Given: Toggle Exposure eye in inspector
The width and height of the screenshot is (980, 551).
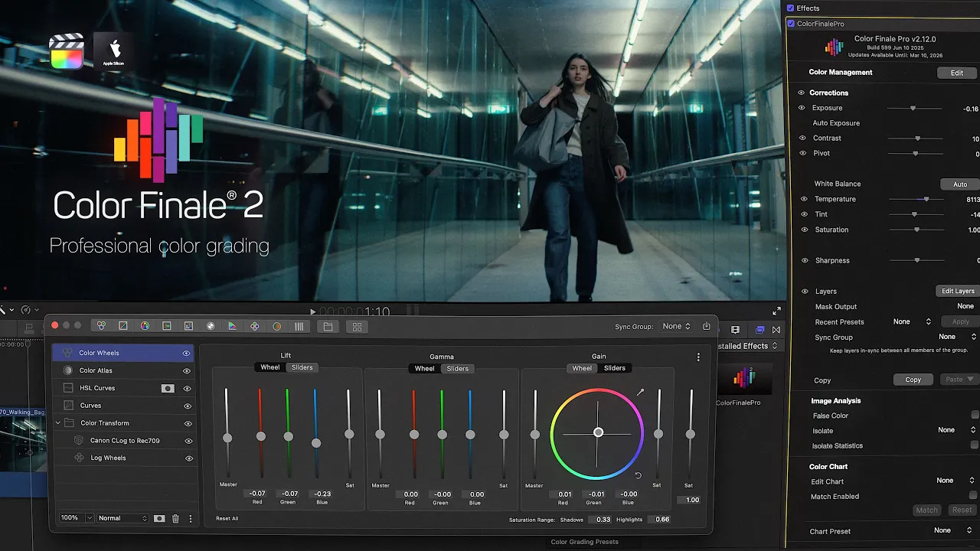Looking at the screenshot, I should 802,108.
